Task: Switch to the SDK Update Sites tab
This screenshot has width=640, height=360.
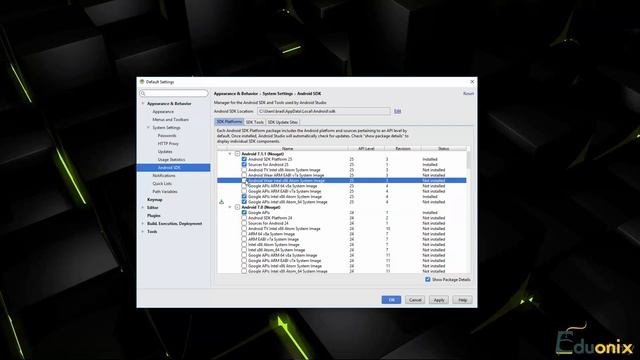Action: tap(283, 122)
